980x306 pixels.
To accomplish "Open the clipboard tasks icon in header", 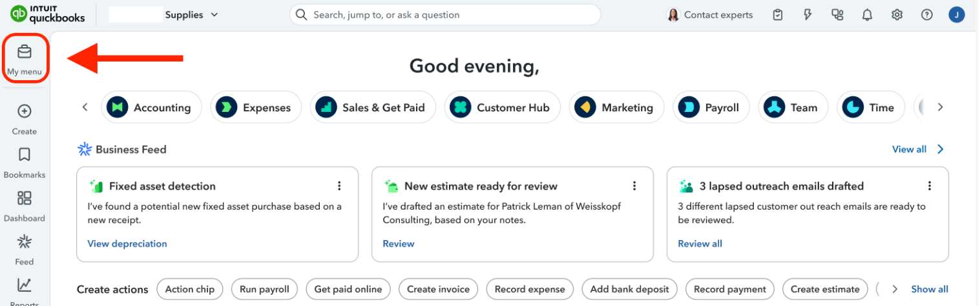I will (x=778, y=15).
